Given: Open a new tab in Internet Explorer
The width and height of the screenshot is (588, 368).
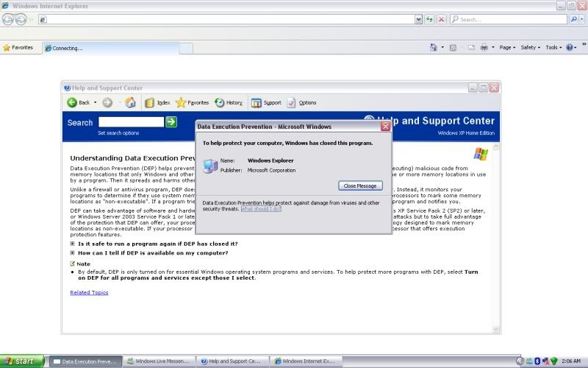Looking at the screenshot, I should pyautogui.click(x=187, y=48).
